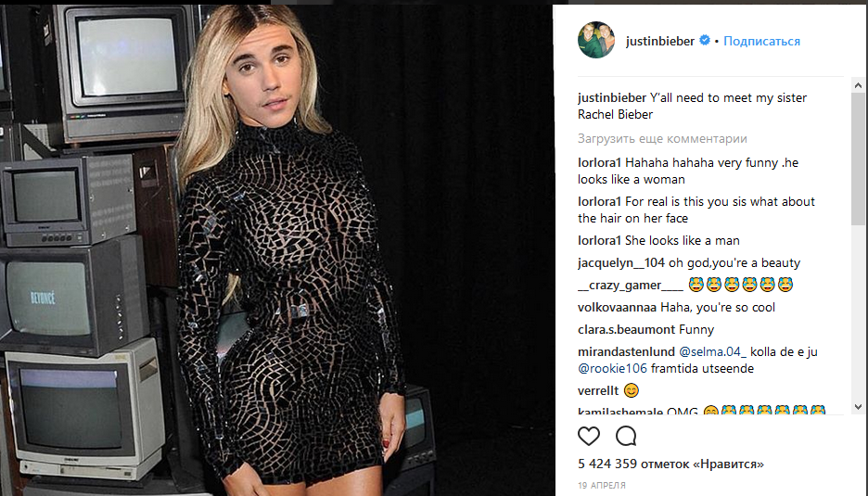Open clara.s.beaumont commenter profile
Image resolution: width=868 pixels, height=496 pixels.
(626, 329)
